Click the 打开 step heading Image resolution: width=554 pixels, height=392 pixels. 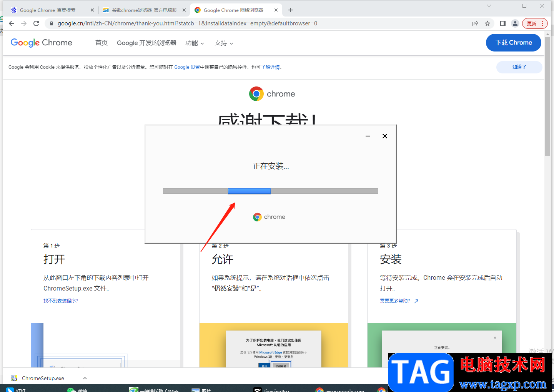coord(54,259)
